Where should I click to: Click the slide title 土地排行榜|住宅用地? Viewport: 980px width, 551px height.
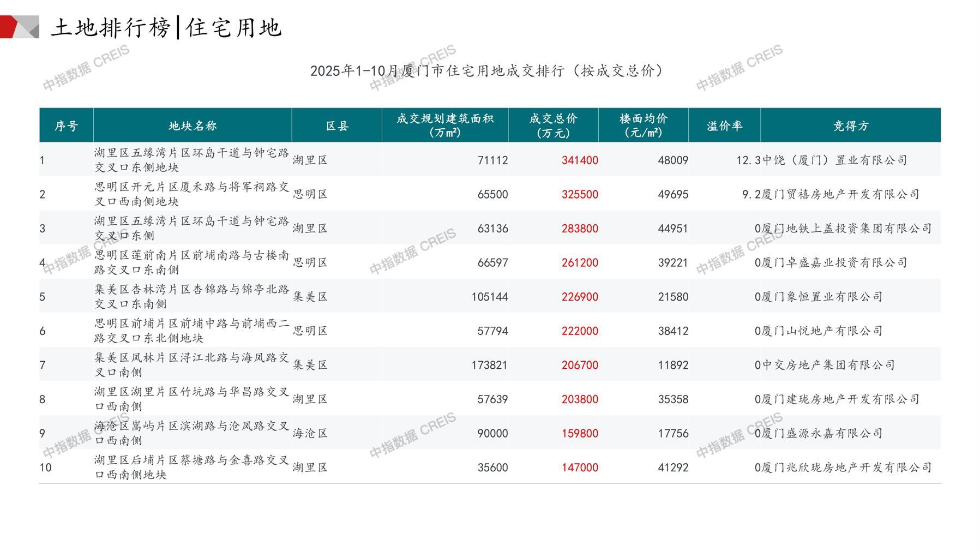click(166, 28)
